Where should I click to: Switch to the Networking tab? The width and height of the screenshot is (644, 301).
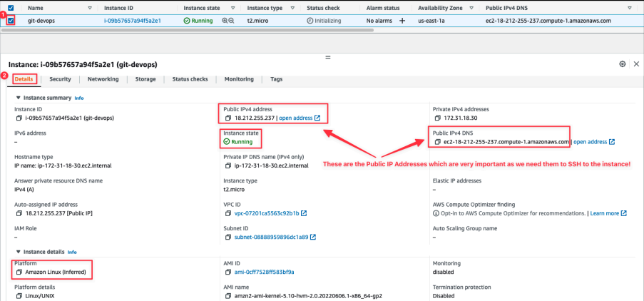tap(103, 79)
